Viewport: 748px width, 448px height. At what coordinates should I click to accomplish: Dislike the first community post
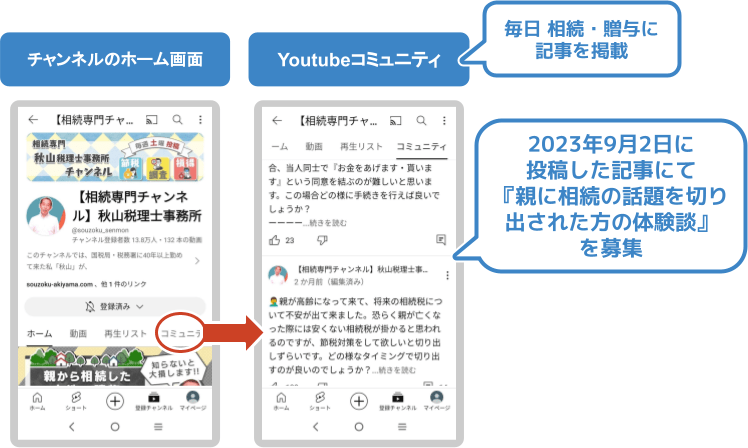coord(322,240)
